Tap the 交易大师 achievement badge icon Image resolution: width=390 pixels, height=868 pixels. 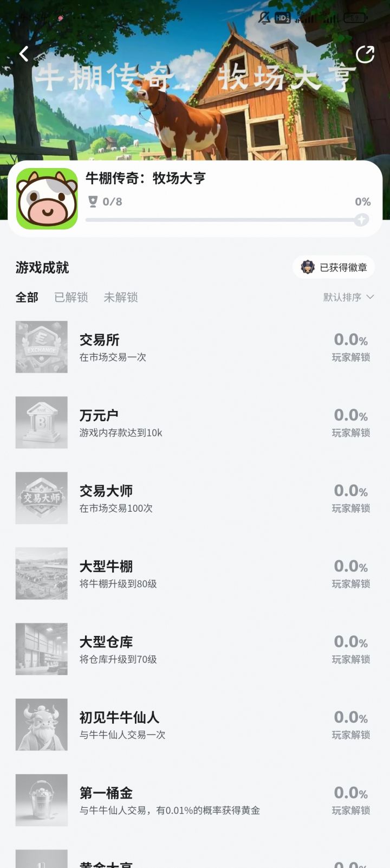tap(42, 498)
